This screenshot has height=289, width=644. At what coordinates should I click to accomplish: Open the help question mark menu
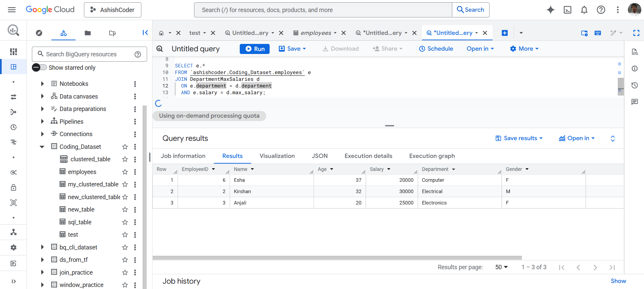coord(601,10)
